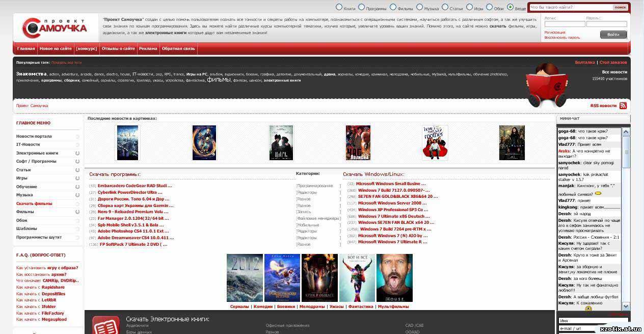Image resolution: width=644 pixels, height=334 pixels.
Task: Click the reading mascot with red book
Action: click(x=546, y=86)
